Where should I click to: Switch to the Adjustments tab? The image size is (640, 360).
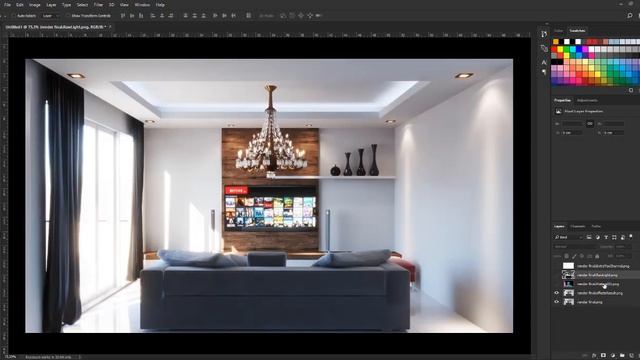tap(587, 100)
